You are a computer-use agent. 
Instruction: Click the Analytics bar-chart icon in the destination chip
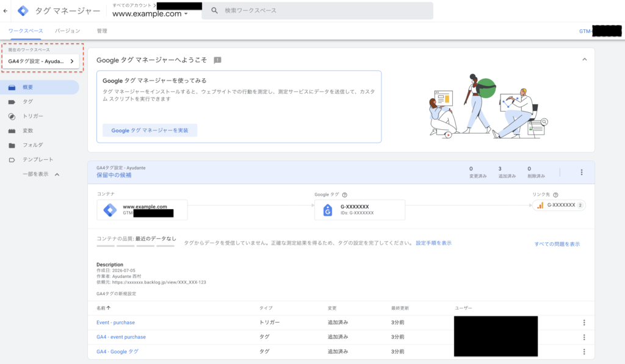pos(541,205)
